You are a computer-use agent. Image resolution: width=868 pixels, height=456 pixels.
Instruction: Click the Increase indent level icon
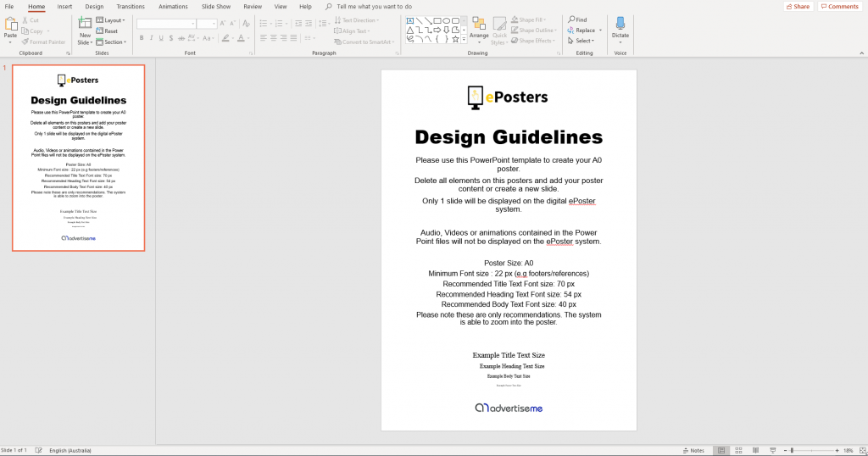309,24
